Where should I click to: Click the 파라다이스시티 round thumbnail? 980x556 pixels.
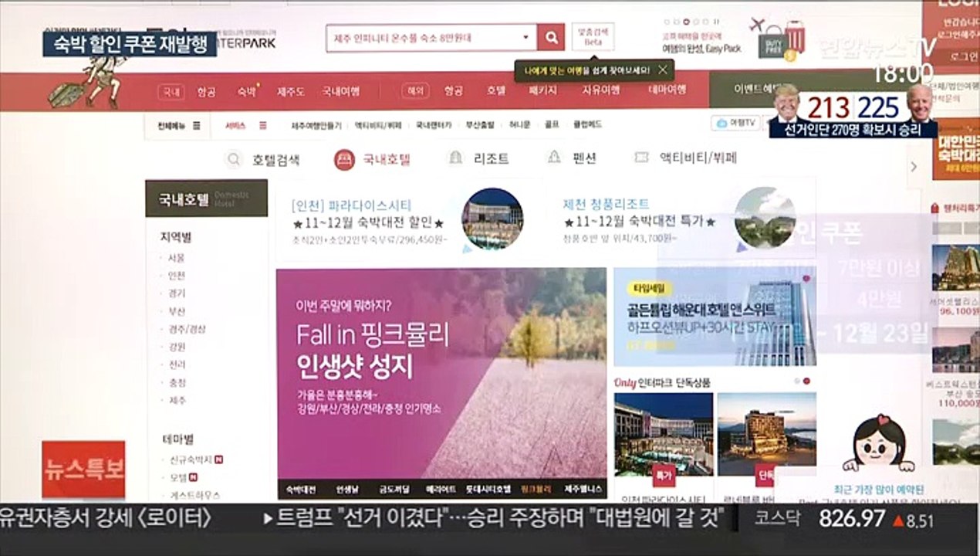(492, 219)
